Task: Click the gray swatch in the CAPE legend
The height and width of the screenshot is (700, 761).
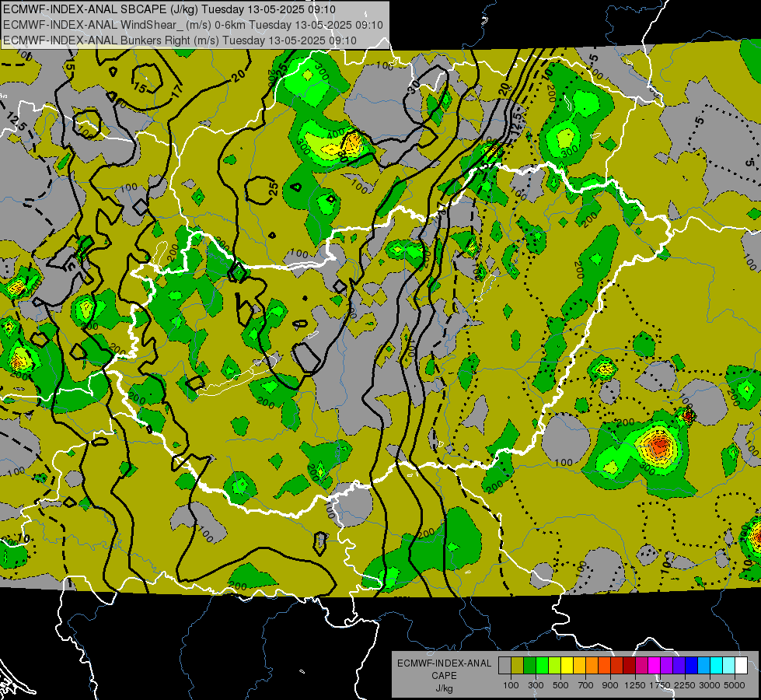Action: 504,666
